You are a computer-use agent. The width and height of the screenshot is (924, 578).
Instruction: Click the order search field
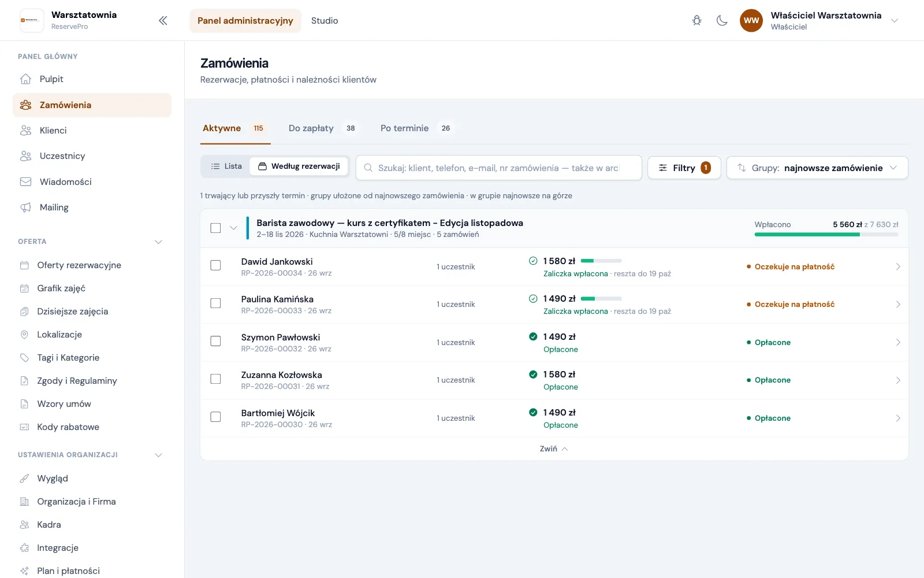[x=499, y=168]
